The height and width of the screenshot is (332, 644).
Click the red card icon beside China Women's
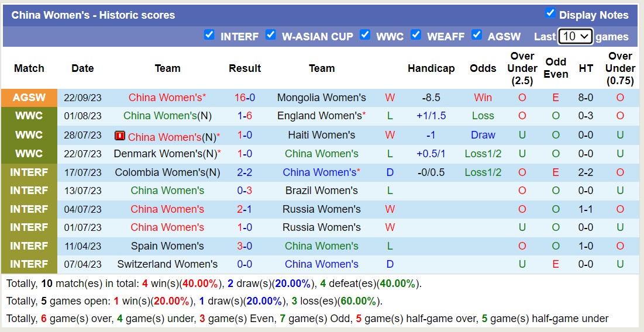coord(120,136)
